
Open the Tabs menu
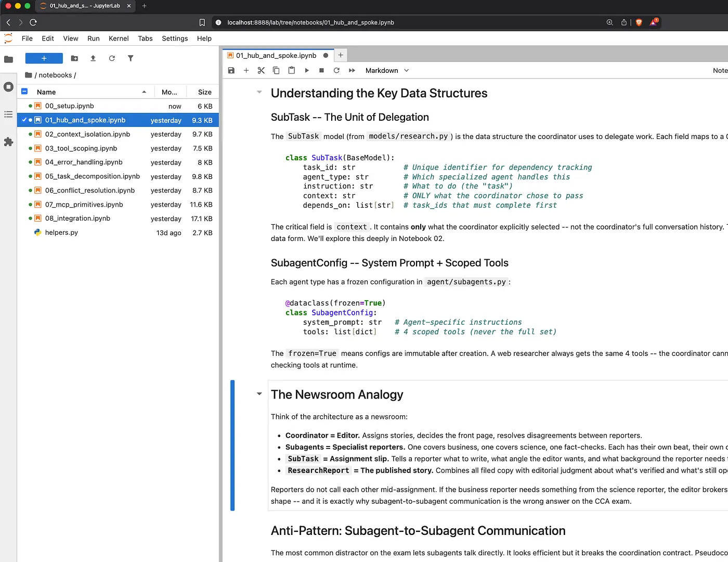tap(145, 39)
